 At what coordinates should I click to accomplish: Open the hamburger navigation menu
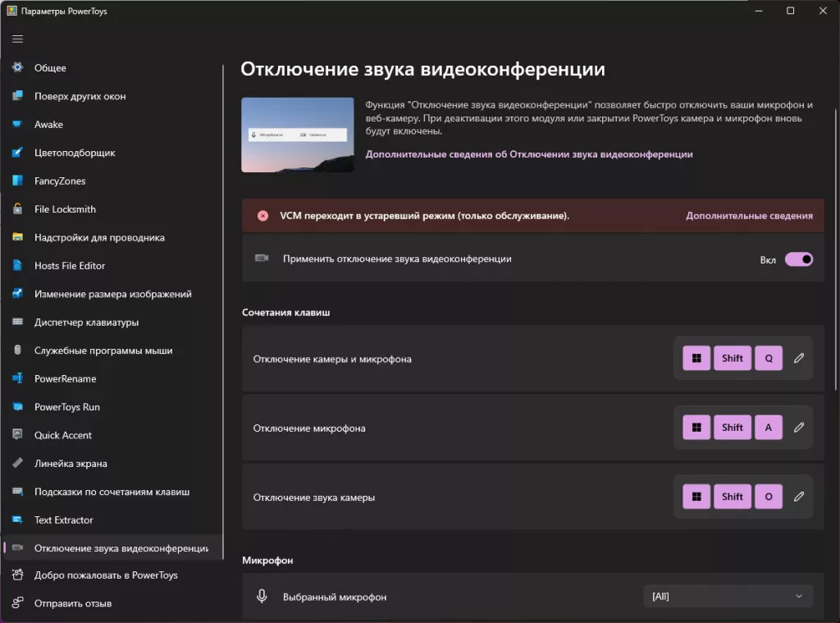[x=18, y=39]
